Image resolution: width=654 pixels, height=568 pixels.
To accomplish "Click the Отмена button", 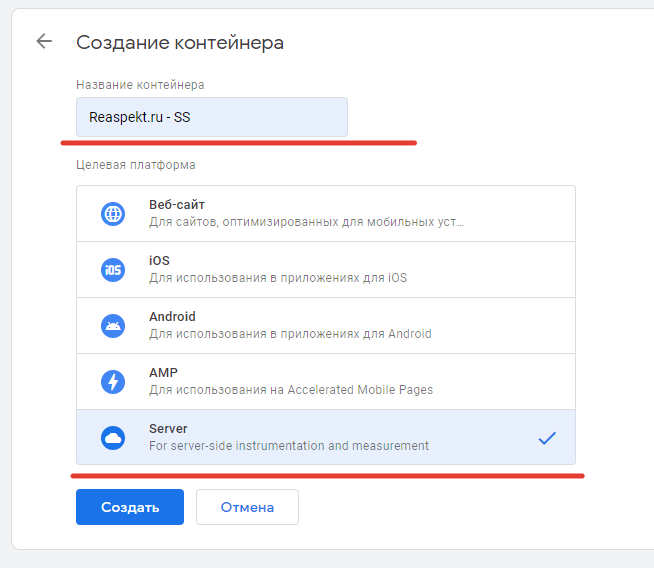I will click(x=247, y=507).
